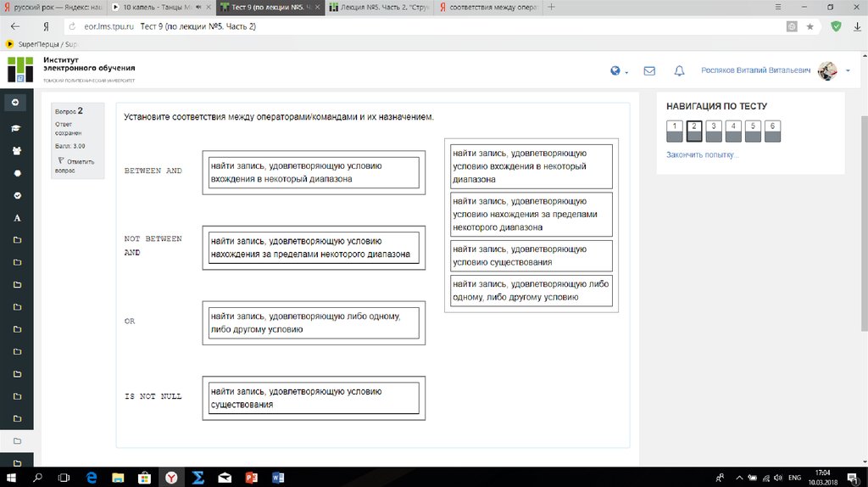Open notifications bell icon
Image resolution: width=868 pixels, height=487 pixels.
pos(679,71)
